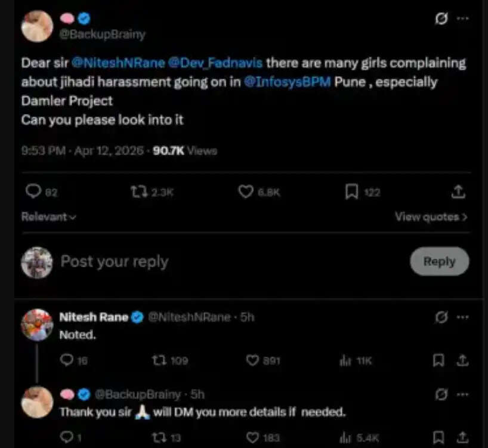Click the reply icon on main post
This screenshot has height=448, width=488.
(34, 191)
